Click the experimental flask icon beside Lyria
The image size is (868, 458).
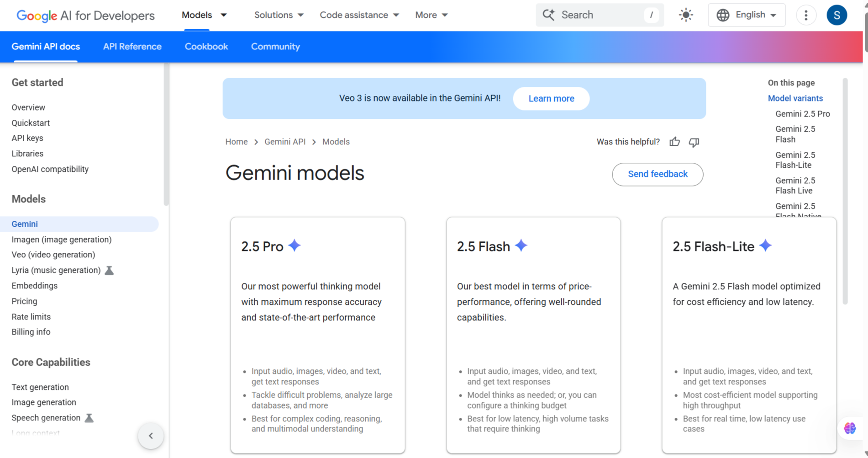click(109, 270)
